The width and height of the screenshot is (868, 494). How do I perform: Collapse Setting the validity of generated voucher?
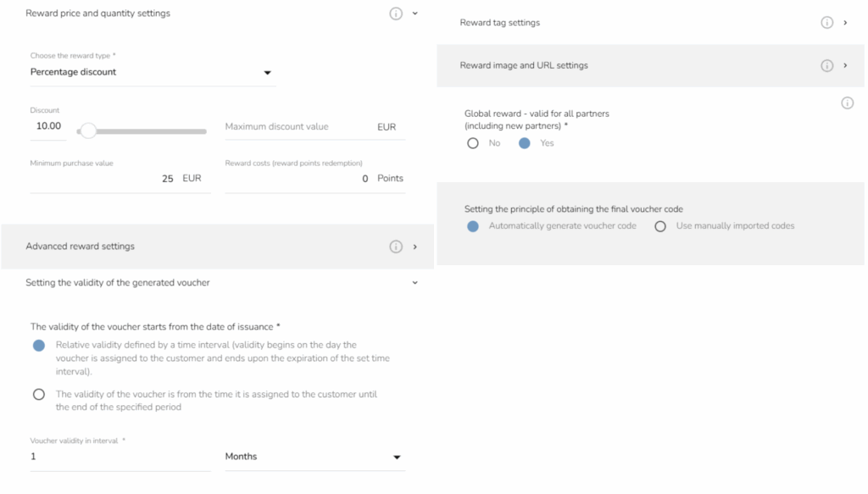tap(415, 283)
